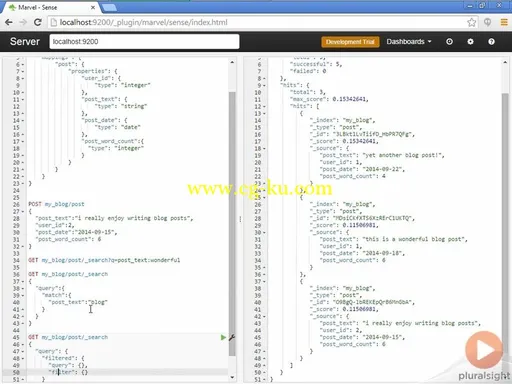Click "total": 3 in hits output
This screenshot has height=384, width=512.
click(x=308, y=92)
